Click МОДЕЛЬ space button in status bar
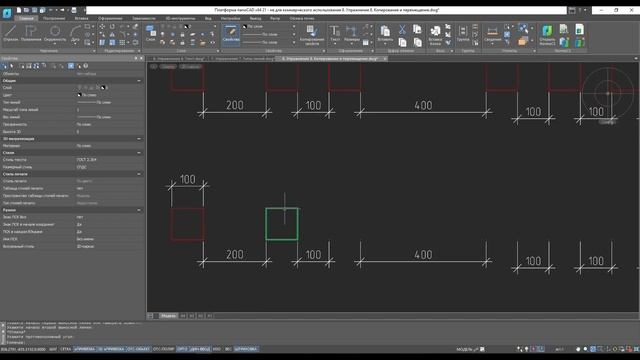Image resolution: width=640 pixels, height=360 pixels. click(464, 349)
